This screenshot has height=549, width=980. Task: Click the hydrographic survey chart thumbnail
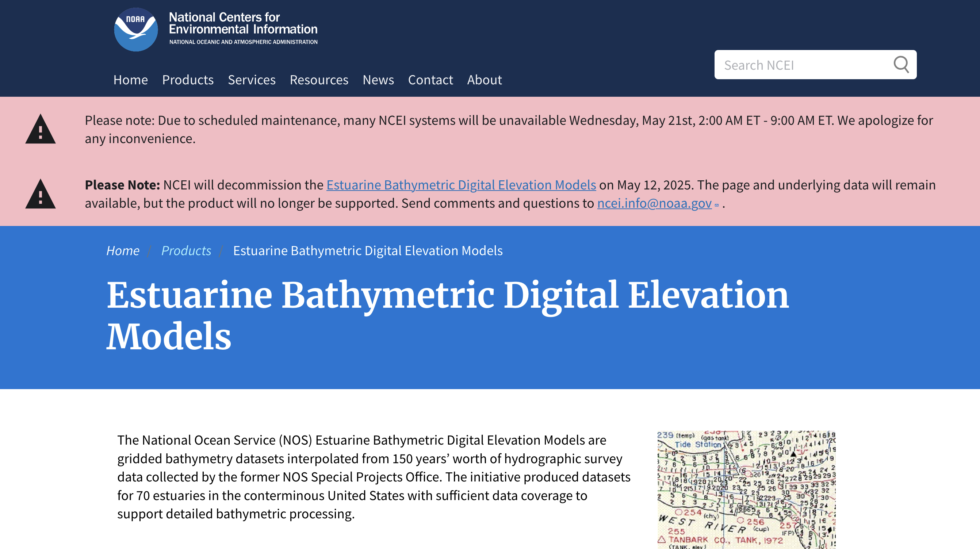[x=746, y=490]
